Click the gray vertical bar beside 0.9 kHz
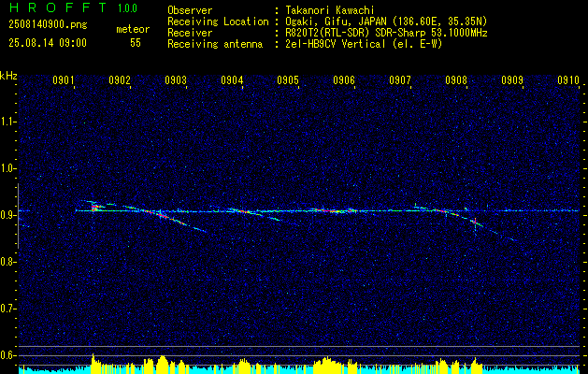This screenshot has height=374, width=588. [x=18, y=216]
